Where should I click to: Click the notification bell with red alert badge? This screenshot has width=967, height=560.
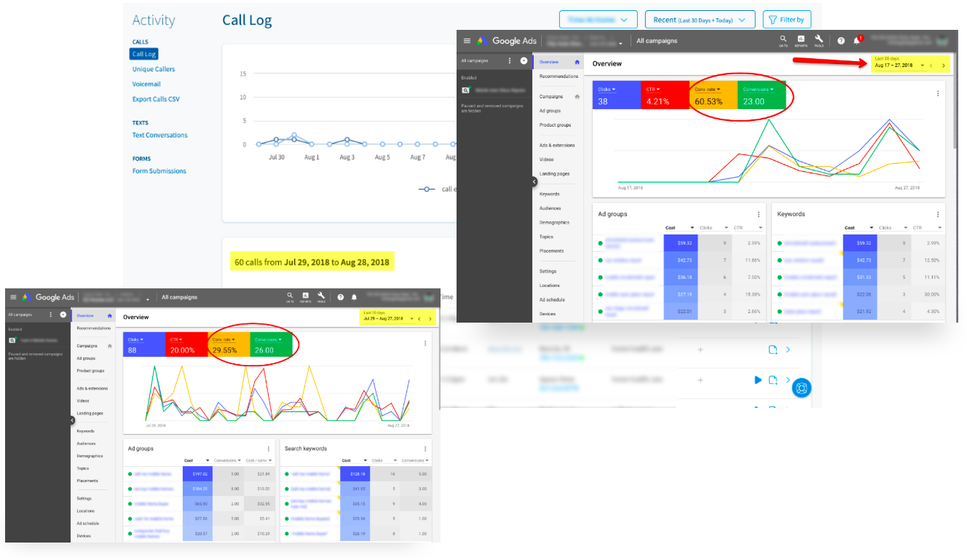[x=858, y=41]
